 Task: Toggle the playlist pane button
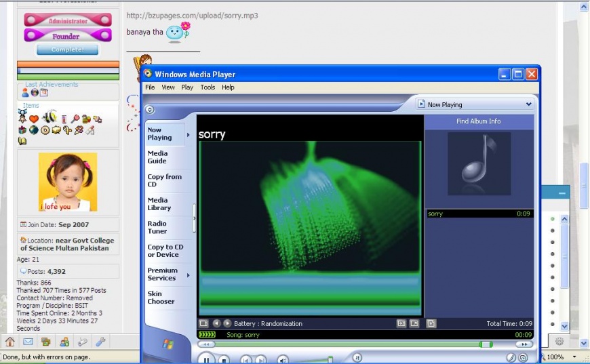point(431,323)
